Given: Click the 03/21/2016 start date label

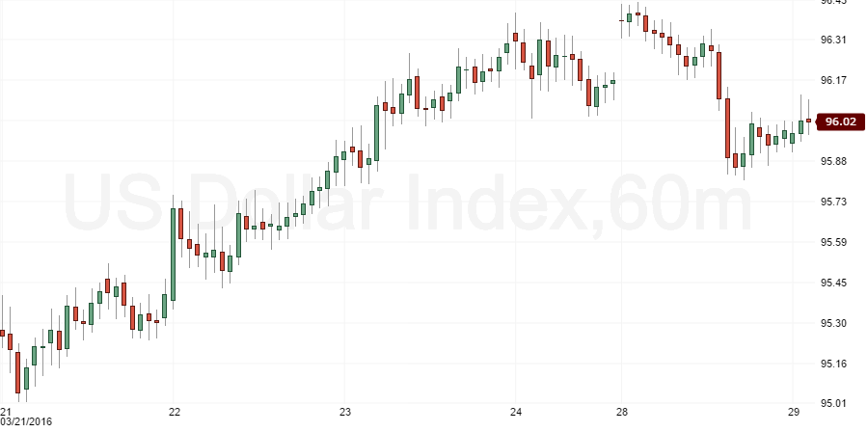Looking at the screenshot, I should click(x=27, y=421).
